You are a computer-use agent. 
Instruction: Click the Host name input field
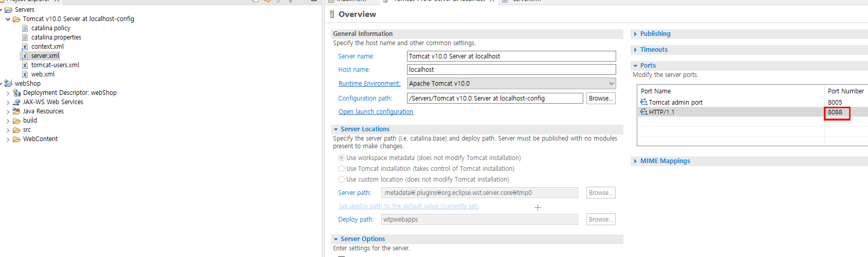(511, 70)
